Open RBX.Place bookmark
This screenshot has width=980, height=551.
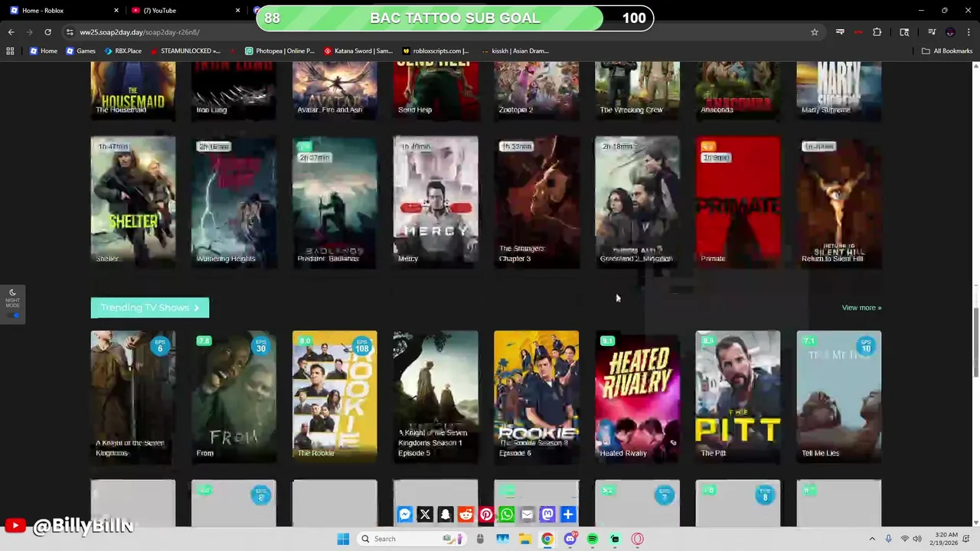tap(122, 51)
